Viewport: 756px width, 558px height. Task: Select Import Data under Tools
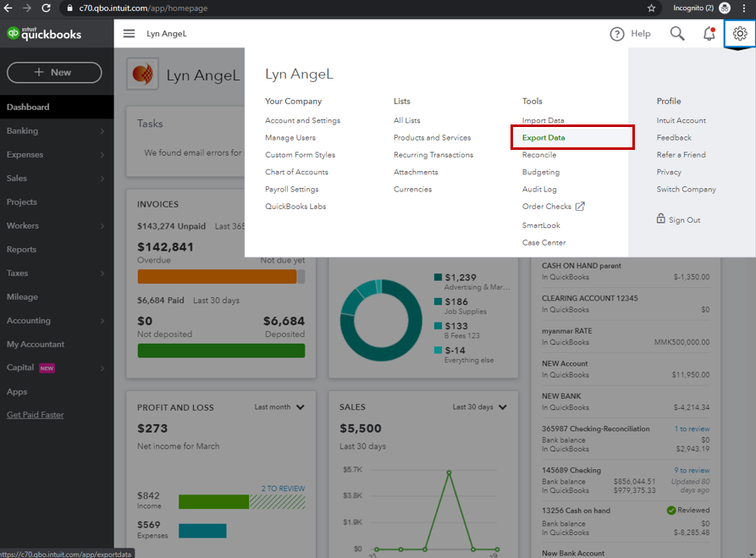tap(543, 120)
